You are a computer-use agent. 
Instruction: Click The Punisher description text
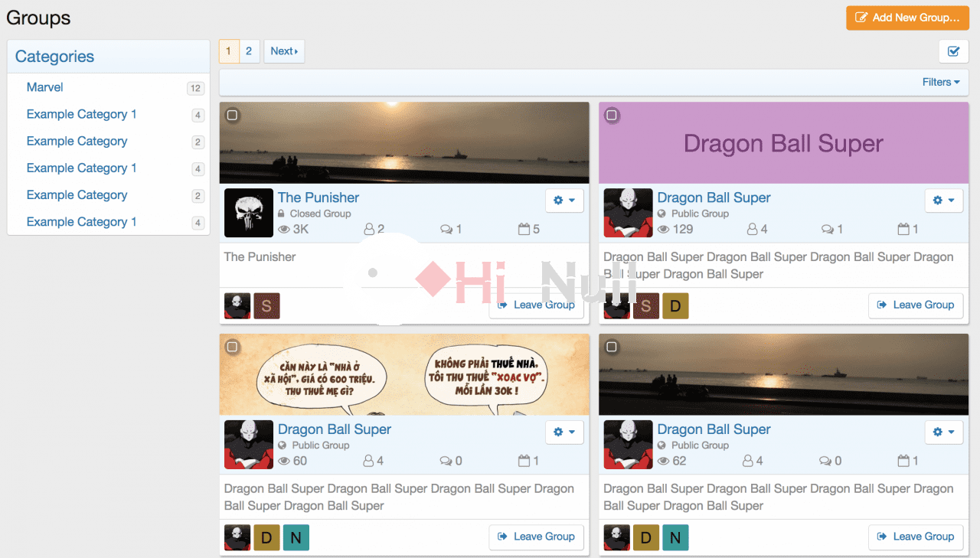[260, 257]
